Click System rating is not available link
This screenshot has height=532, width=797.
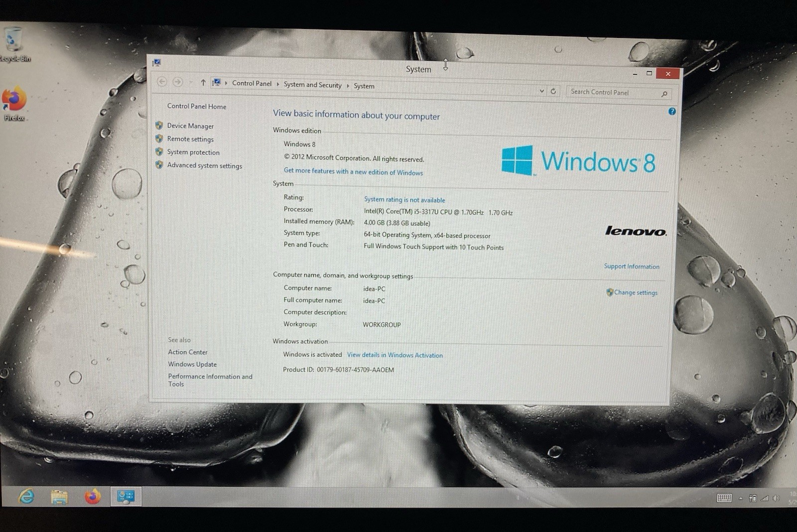tap(404, 199)
